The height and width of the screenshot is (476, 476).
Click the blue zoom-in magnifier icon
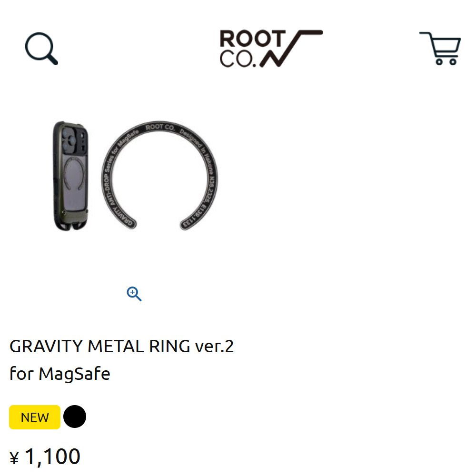(x=134, y=294)
